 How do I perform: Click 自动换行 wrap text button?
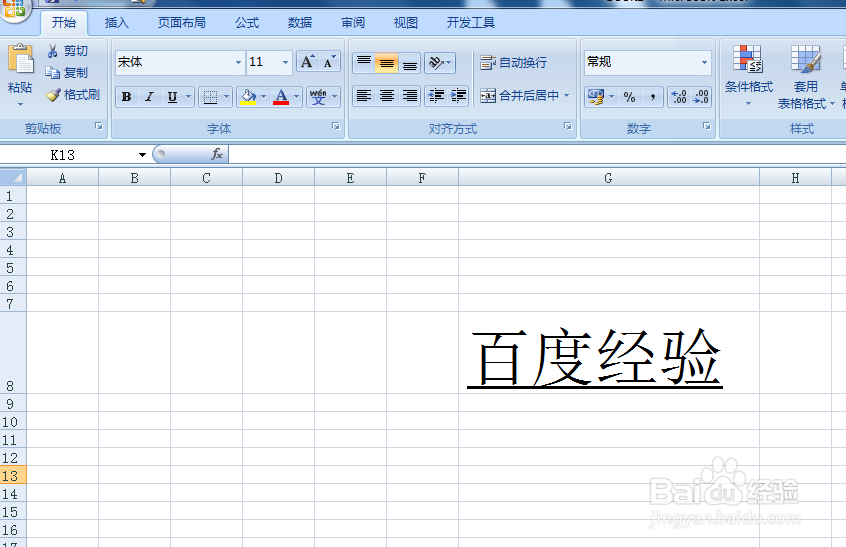pyautogui.click(x=514, y=63)
